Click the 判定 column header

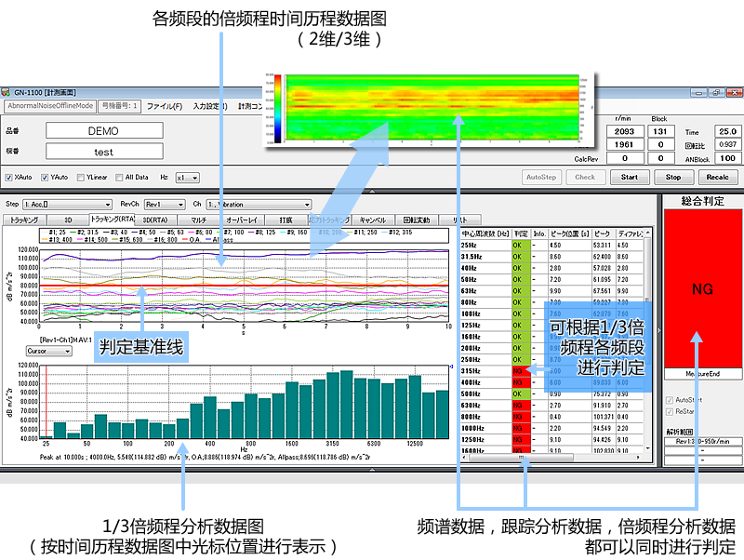coord(521,234)
